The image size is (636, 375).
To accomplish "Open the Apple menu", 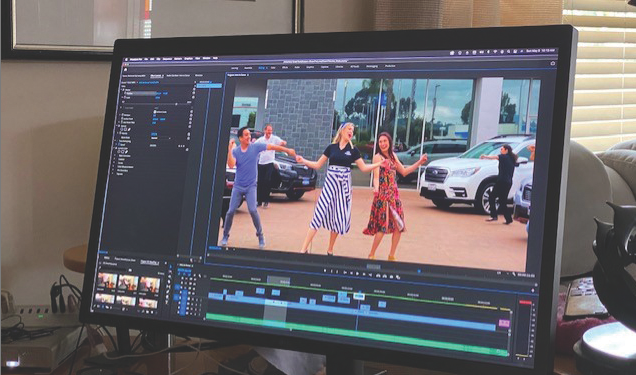I will [126, 60].
